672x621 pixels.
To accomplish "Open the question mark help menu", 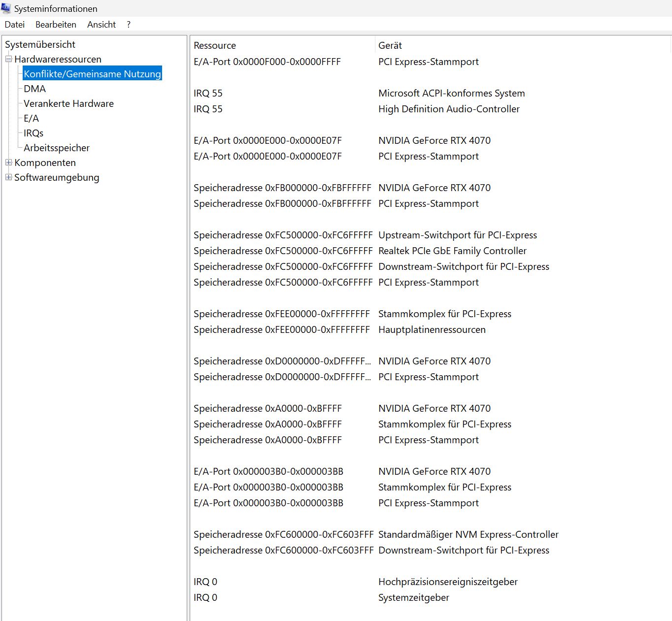I will point(129,25).
